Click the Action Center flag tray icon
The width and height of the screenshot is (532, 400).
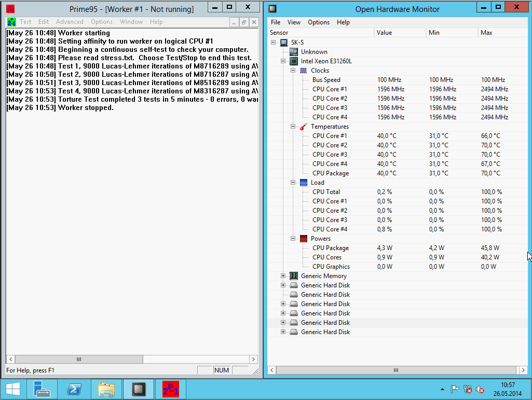(455, 389)
